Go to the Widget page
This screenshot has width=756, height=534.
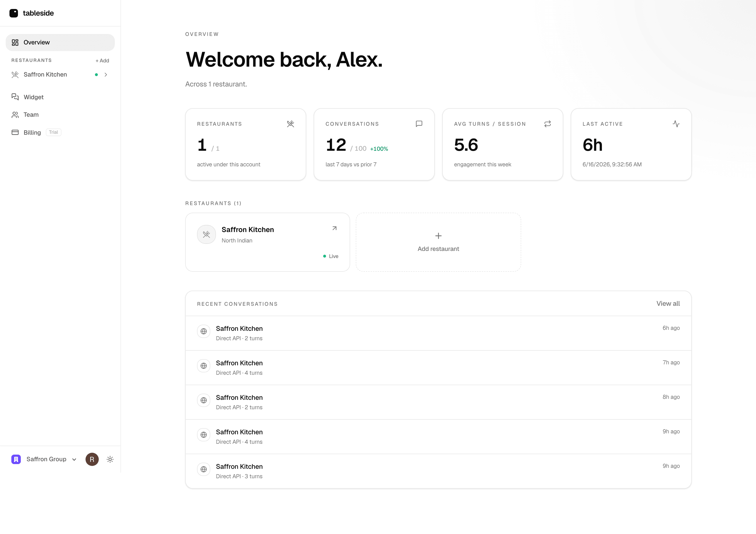pos(60,97)
